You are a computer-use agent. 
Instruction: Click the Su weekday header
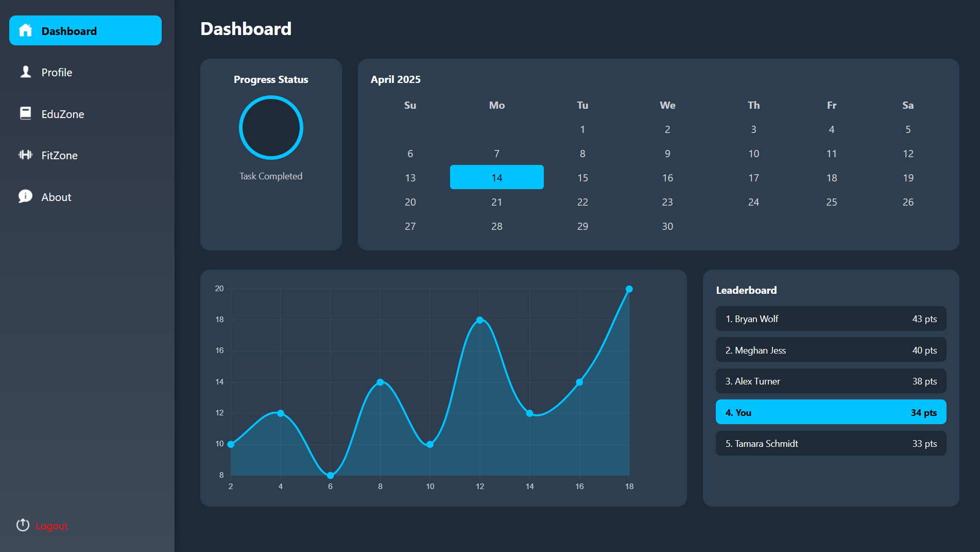tap(410, 105)
